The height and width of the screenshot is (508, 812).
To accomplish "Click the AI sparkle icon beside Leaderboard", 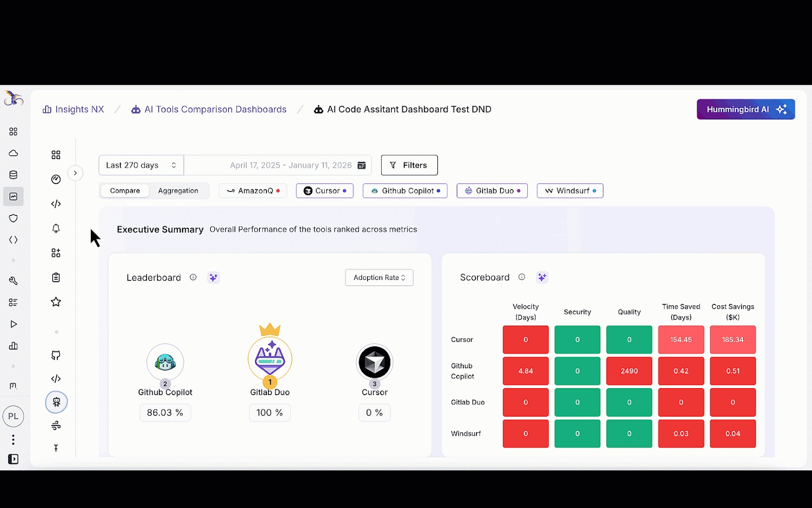I will [x=214, y=277].
